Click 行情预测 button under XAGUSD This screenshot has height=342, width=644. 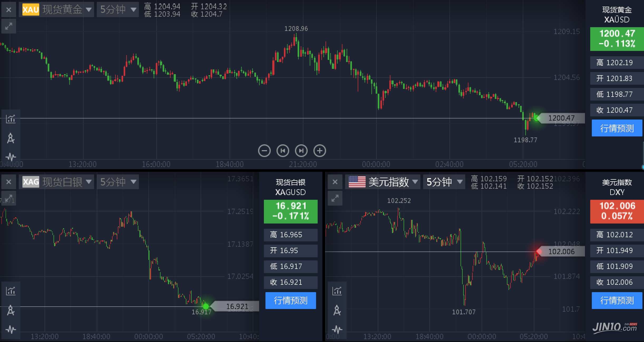(x=290, y=300)
